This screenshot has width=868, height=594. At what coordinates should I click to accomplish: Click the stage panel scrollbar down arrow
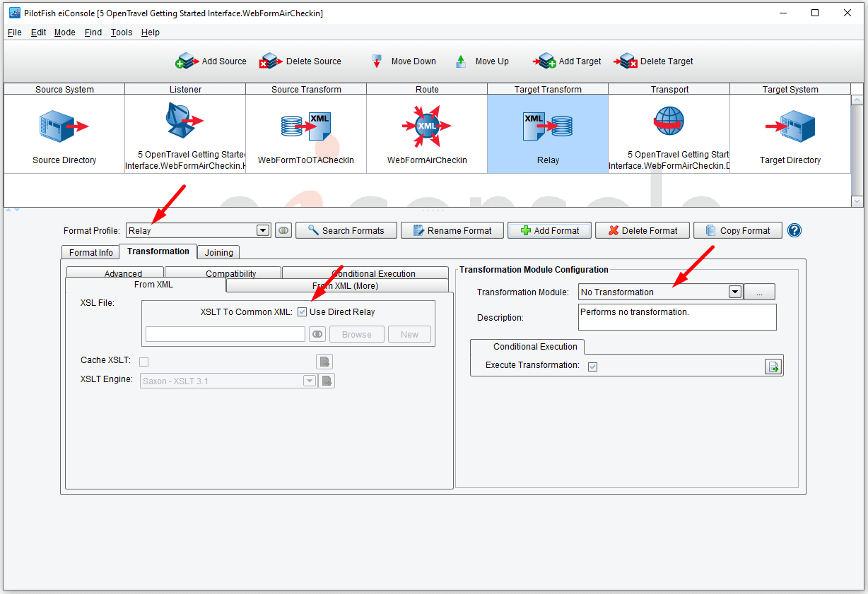click(x=858, y=201)
